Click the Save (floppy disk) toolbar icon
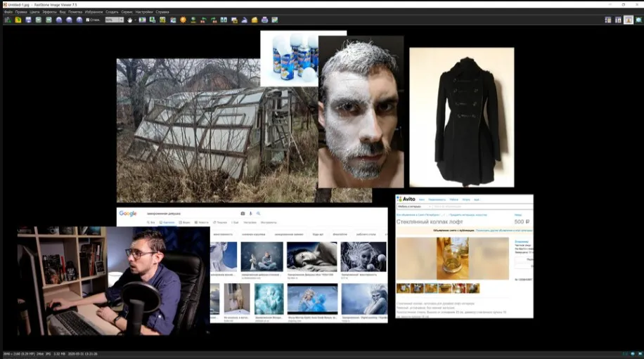The height and width of the screenshot is (359, 644). pyautogui.click(x=28, y=20)
